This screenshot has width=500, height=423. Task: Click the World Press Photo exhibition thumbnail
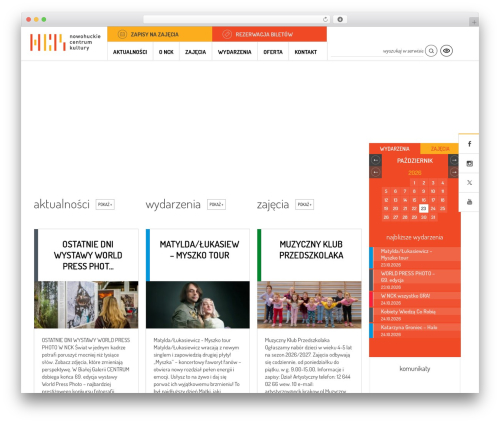pos(86,305)
